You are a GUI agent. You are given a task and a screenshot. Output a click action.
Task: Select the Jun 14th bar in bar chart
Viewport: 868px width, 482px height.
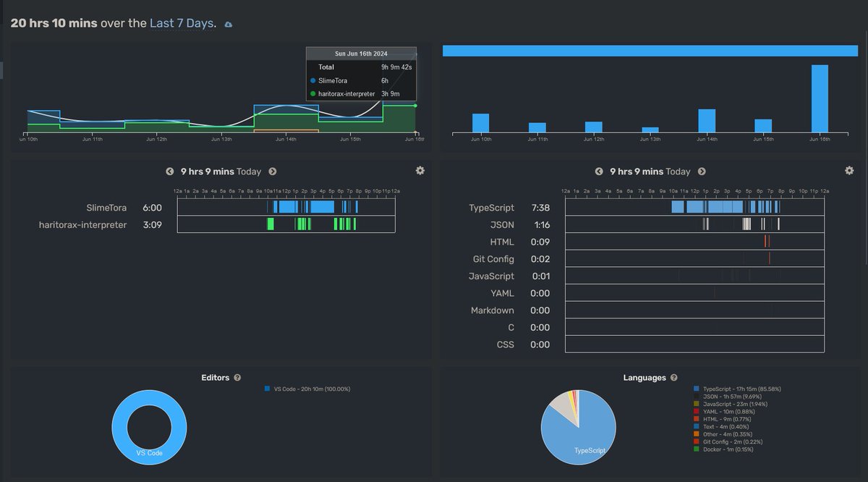click(707, 121)
